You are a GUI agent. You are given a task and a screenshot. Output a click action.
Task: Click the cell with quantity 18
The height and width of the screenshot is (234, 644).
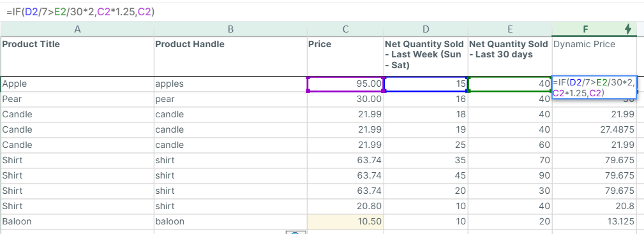coord(426,114)
